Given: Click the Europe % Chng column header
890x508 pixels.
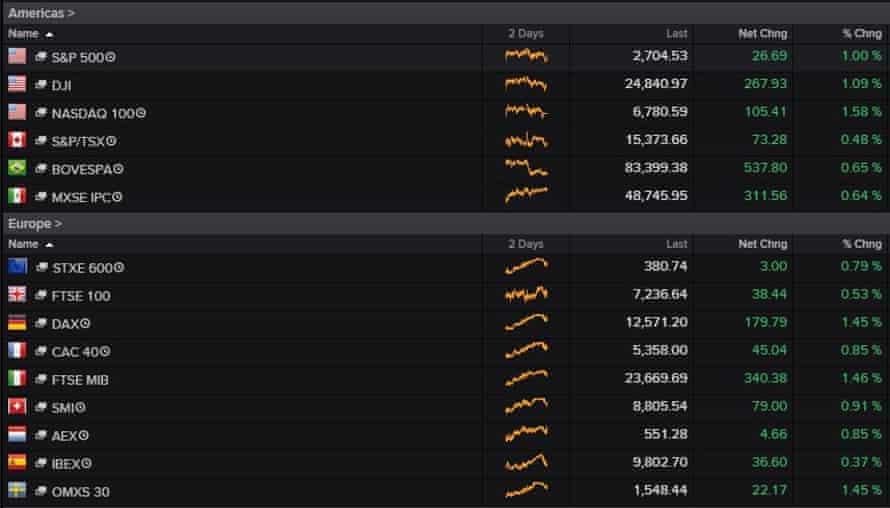Looking at the screenshot, I should click(x=862, y=245).
